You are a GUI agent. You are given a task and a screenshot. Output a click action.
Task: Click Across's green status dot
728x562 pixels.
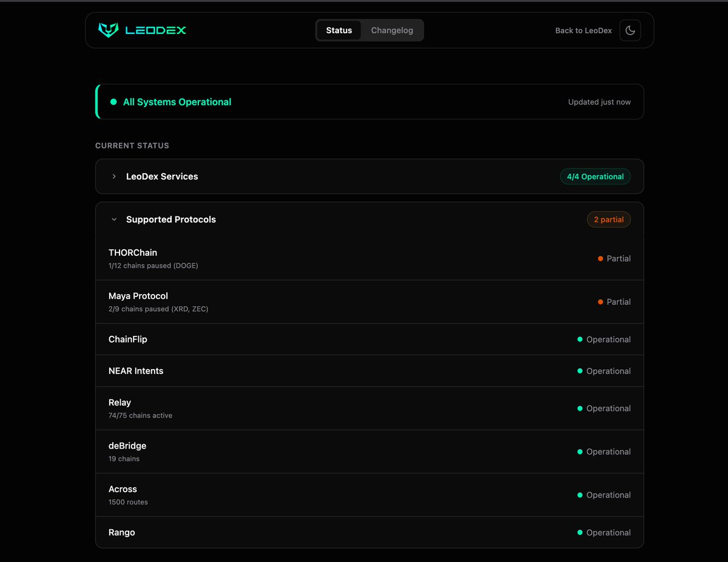[580, 495]
